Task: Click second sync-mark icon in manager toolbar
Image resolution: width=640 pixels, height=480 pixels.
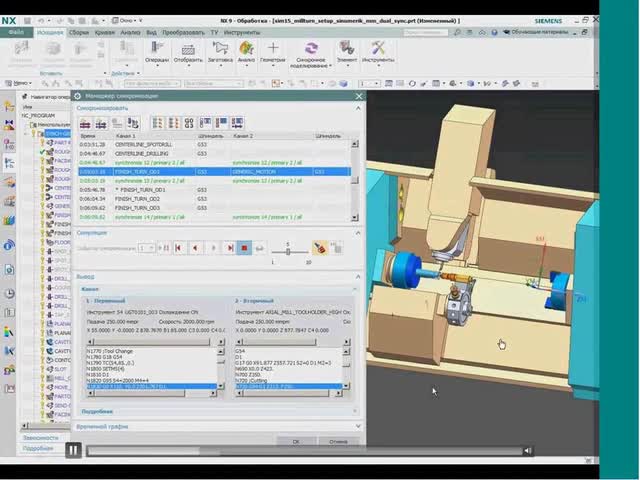Action: coord(101,123)
